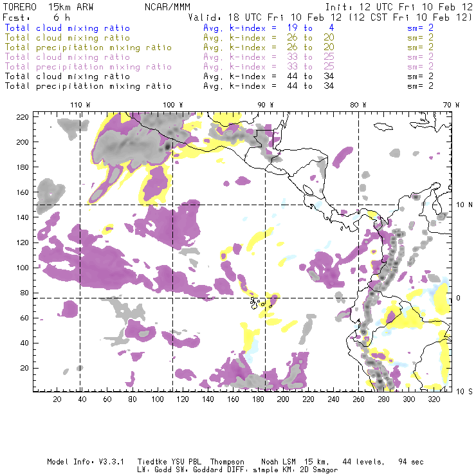Image resolution: width=476 pixels, height=476 pixels.
Task: Click the 'Tiedtke' scheme name in the footer
Action: tap(152, 462)
